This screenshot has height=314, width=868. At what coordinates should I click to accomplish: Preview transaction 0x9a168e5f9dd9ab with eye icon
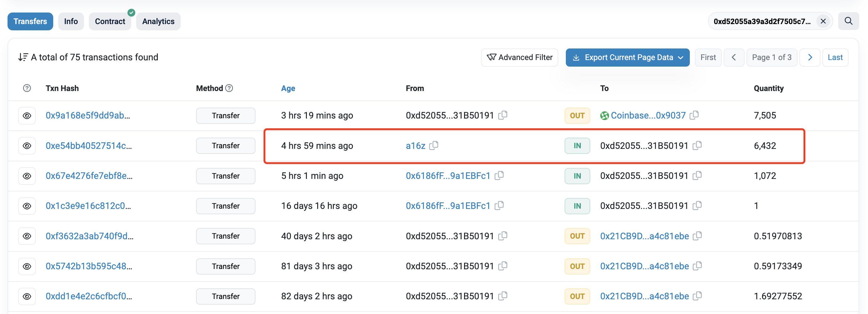pos(27,115)
